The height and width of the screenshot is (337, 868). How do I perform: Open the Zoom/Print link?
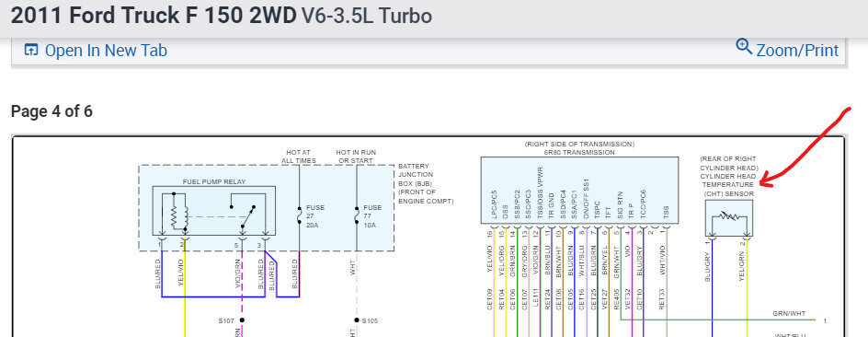pyautogui.click(x=797, y=51)
